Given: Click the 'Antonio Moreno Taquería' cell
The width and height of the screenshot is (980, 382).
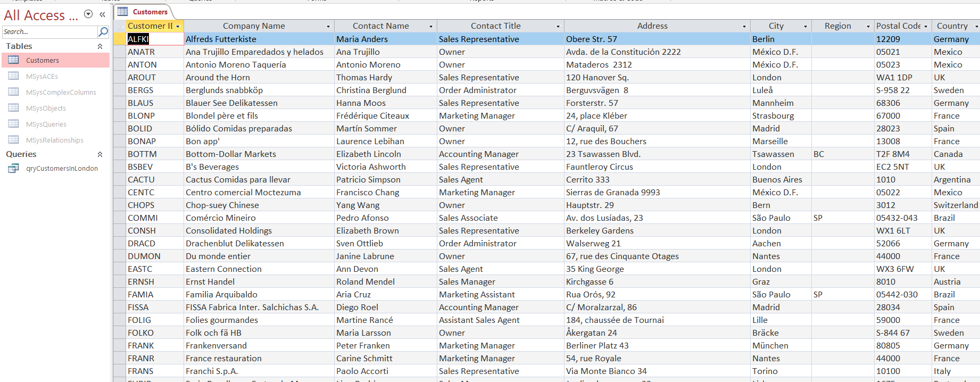Looking at the screenshot, I should (259, 64).
